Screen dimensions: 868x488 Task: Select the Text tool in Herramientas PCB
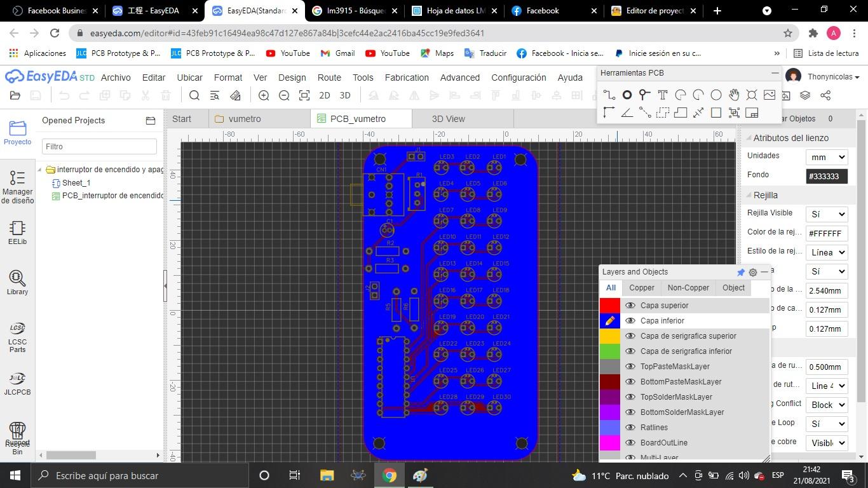click(663, 95)
